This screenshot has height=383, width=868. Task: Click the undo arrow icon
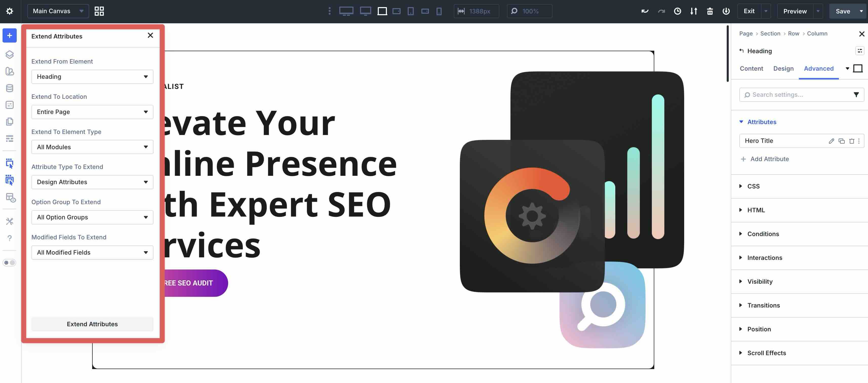coord(645,11)
